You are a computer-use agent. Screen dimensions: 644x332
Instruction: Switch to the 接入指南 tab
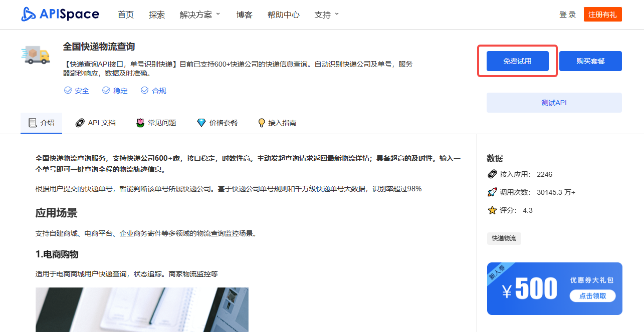pyautogui.click(x=277, y=123)
